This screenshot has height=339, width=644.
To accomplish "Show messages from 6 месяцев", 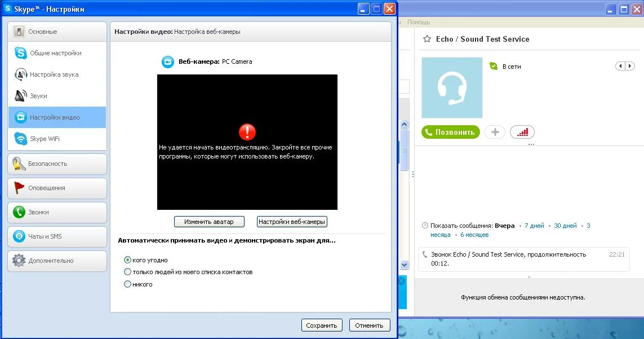I will (474, 235).
